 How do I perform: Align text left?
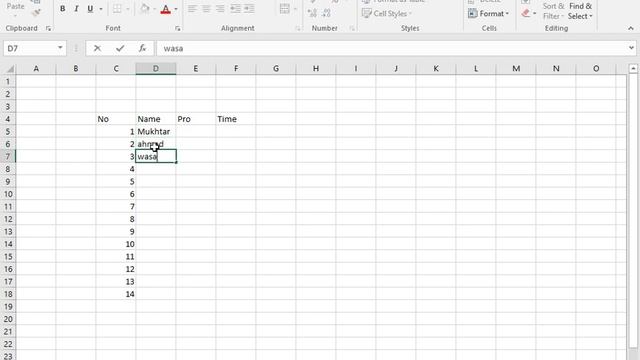[192, 9]
